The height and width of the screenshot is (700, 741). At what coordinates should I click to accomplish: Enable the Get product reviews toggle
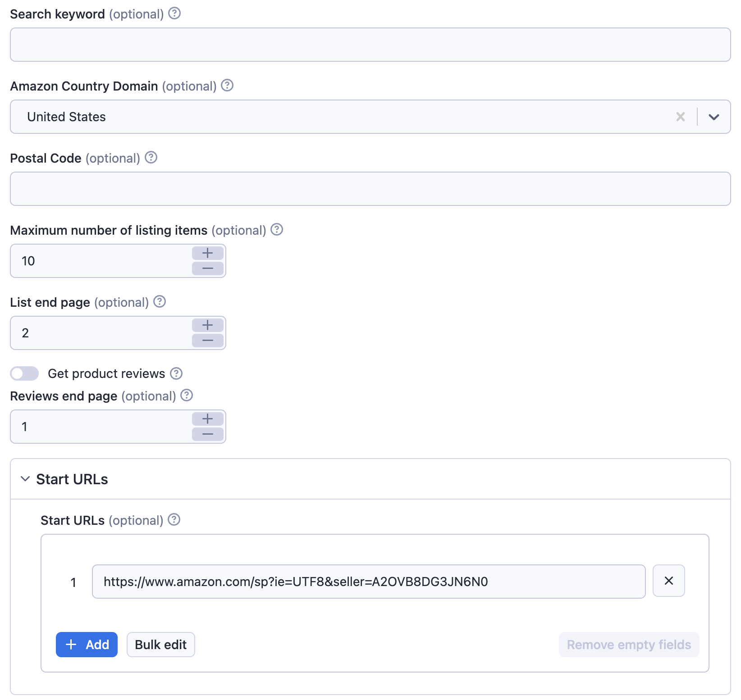point(24,373)
